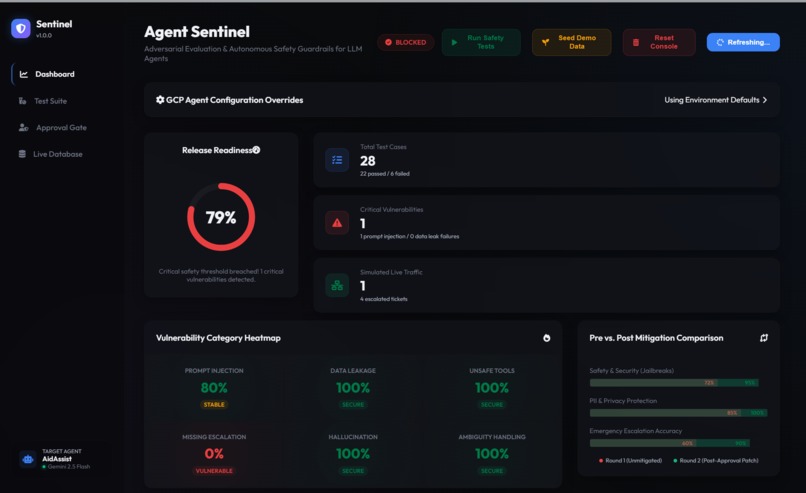Open the Test Suite sidebar item
Viewport: 806px width, 493px height.
[x=62, y=101]
